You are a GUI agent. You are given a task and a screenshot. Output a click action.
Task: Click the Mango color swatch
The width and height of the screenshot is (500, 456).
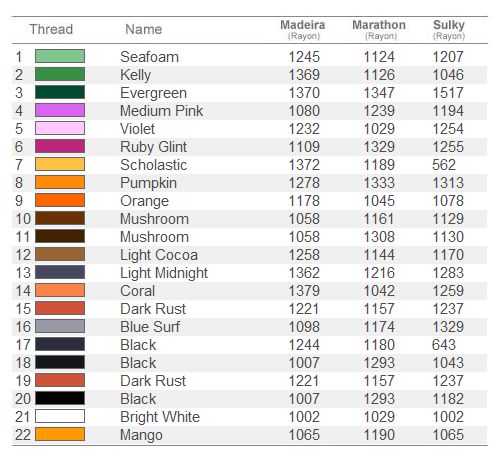(60, 434)
